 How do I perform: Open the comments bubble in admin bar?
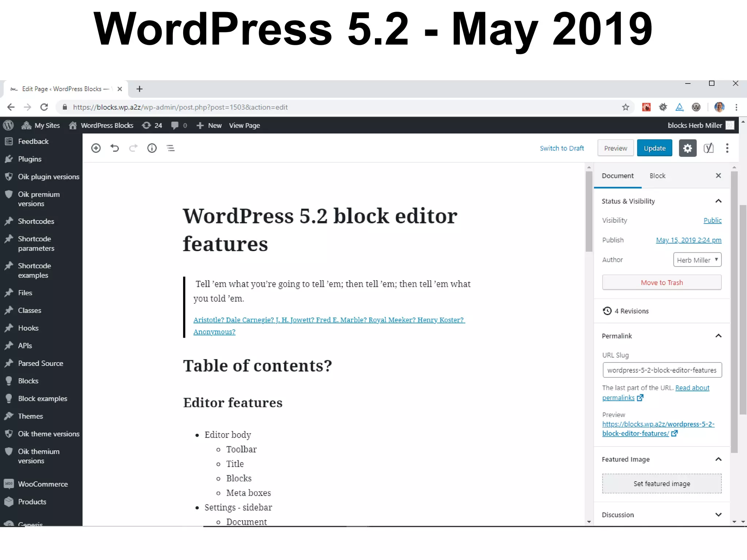coord(179,125)
